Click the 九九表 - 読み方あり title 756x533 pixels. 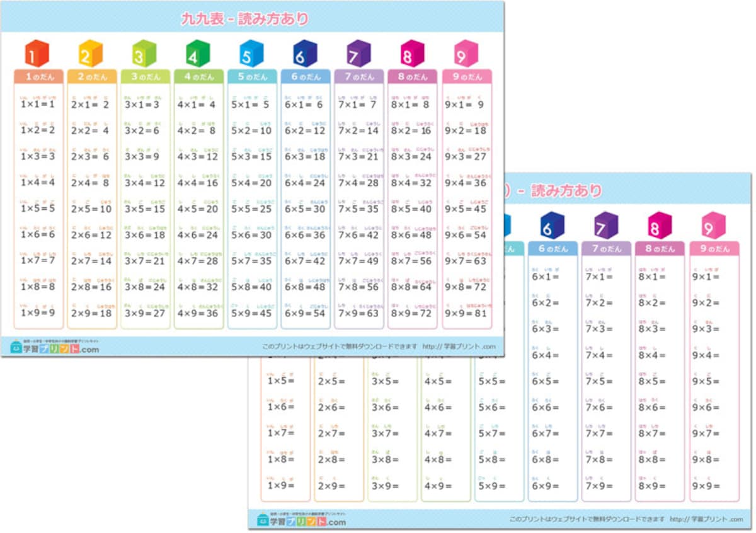click(x=245, y=19)
